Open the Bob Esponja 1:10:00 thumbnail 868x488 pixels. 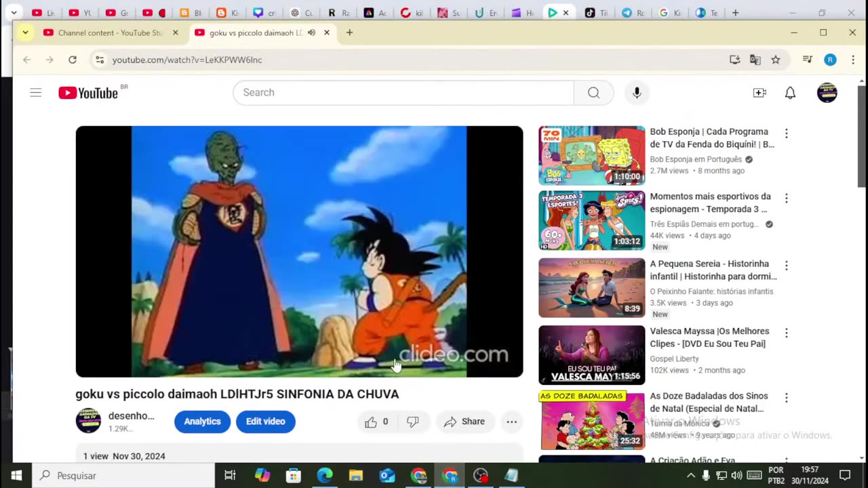pyautogui.click(x=592, y=155)
